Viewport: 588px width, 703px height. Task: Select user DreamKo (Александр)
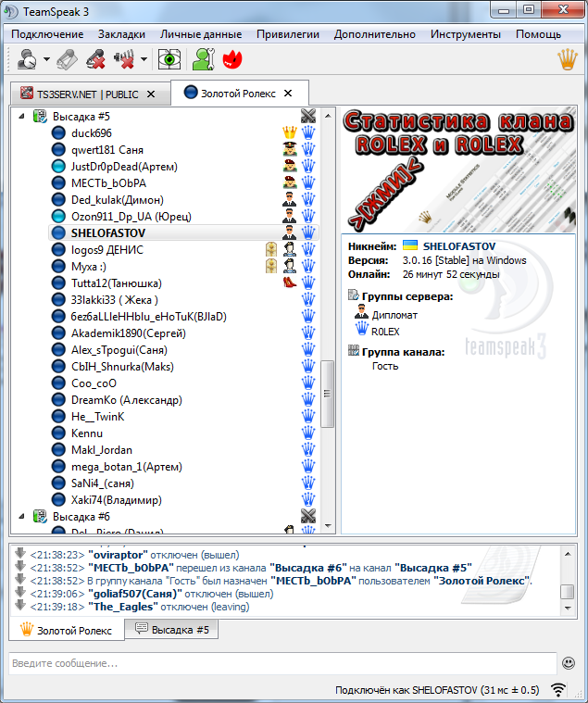point(126,400)
